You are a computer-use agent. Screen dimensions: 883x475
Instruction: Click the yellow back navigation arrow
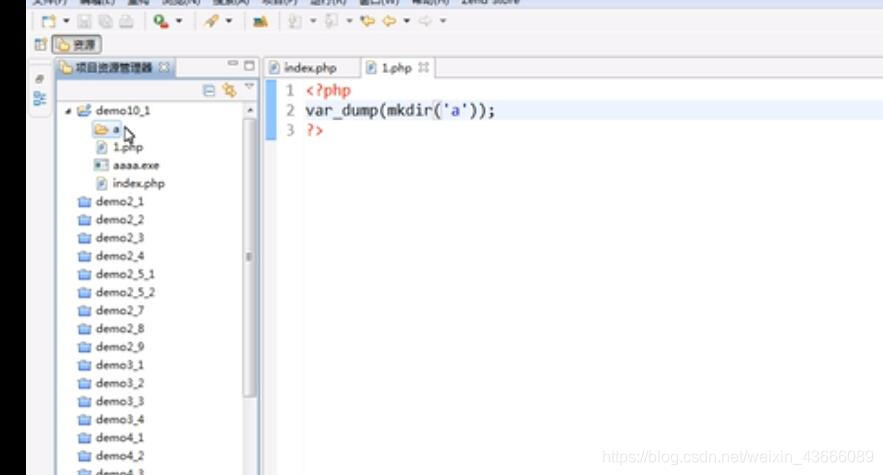pos(389,21)
